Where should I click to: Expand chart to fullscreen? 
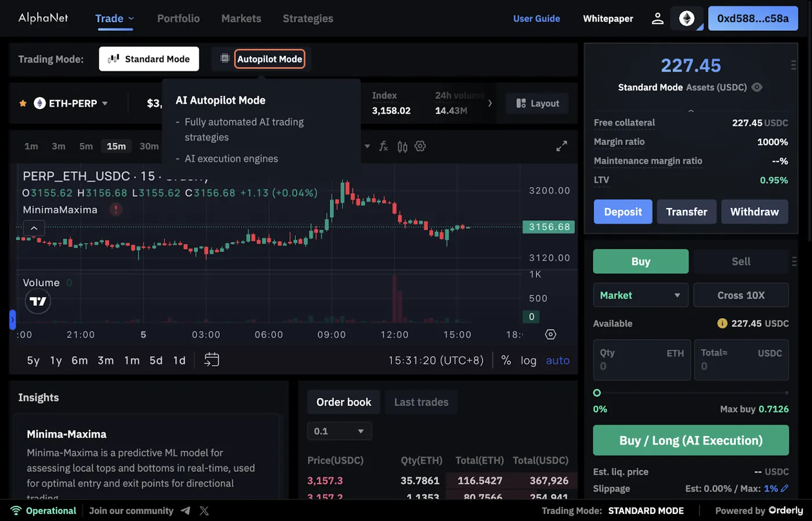561,147
